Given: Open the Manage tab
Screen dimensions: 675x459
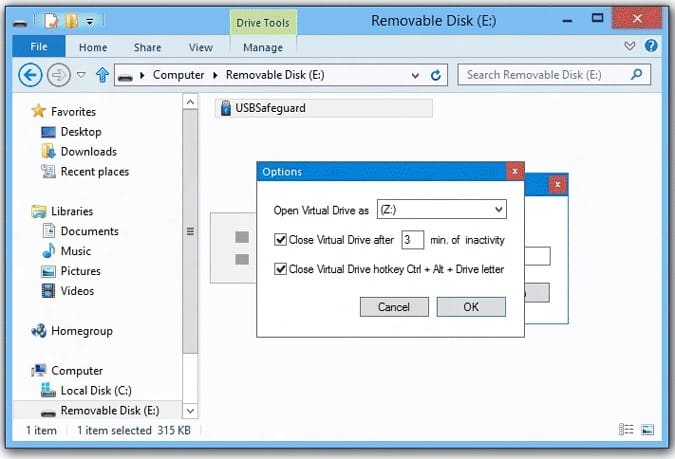Looking at the screenshot, I should 263,47.
